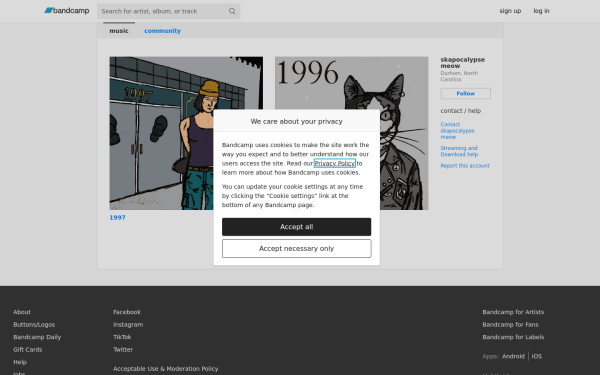The width and height of the screenshot is (600, 375).
Task: Open Bandcamp for Labels
Action: [x=513, y=337]
